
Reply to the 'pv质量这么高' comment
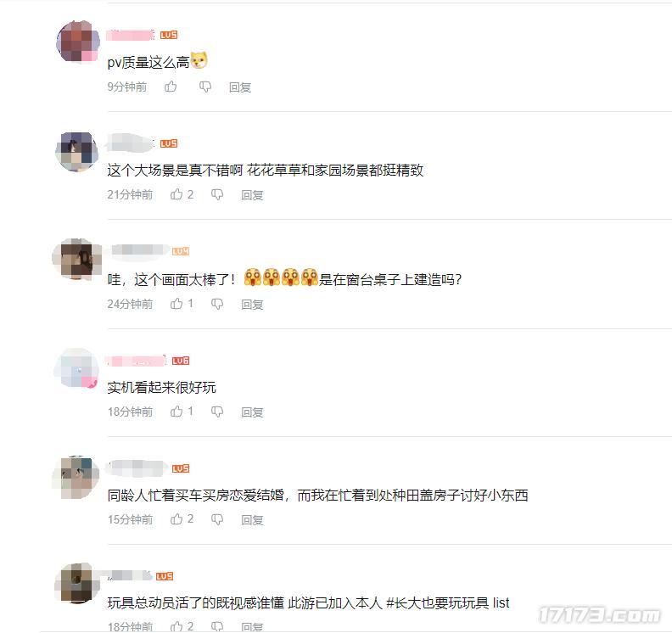click(x=239, y=87)
